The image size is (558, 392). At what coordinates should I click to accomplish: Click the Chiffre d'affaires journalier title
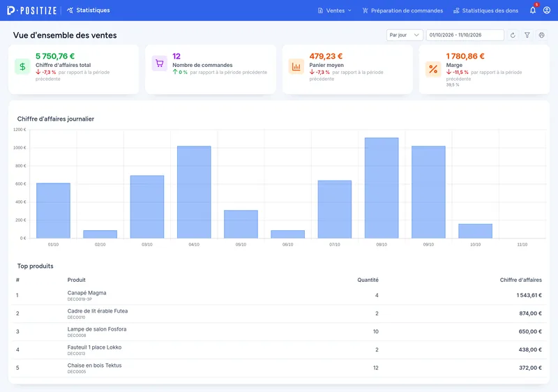(56, 119)
